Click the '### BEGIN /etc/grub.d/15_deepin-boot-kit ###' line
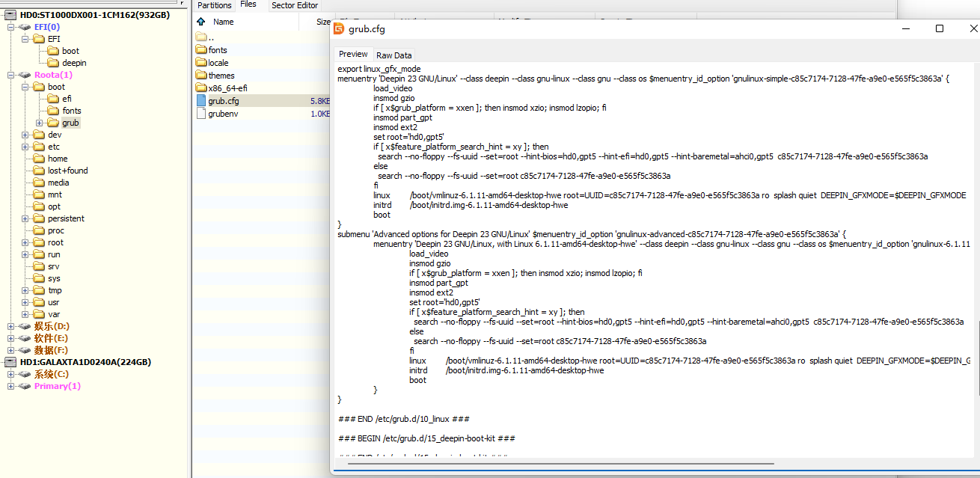The height and width of the screenshot is (478, 980). tap(426, 438)
